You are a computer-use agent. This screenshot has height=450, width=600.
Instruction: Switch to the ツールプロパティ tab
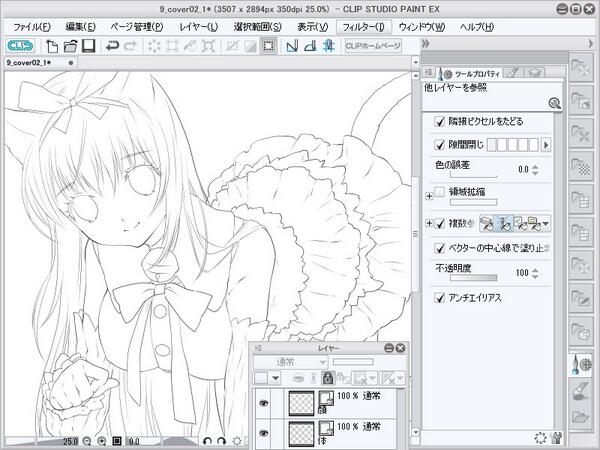470,73
